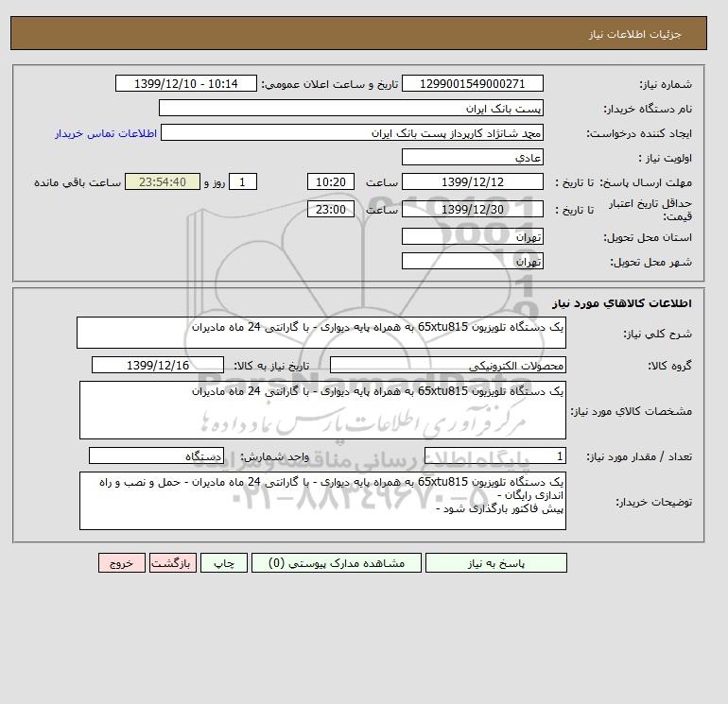This screenshot has width=728, height=704.
Task: Click the جزئیات اطلاعات نیاز header title
Action: (634, 34)
